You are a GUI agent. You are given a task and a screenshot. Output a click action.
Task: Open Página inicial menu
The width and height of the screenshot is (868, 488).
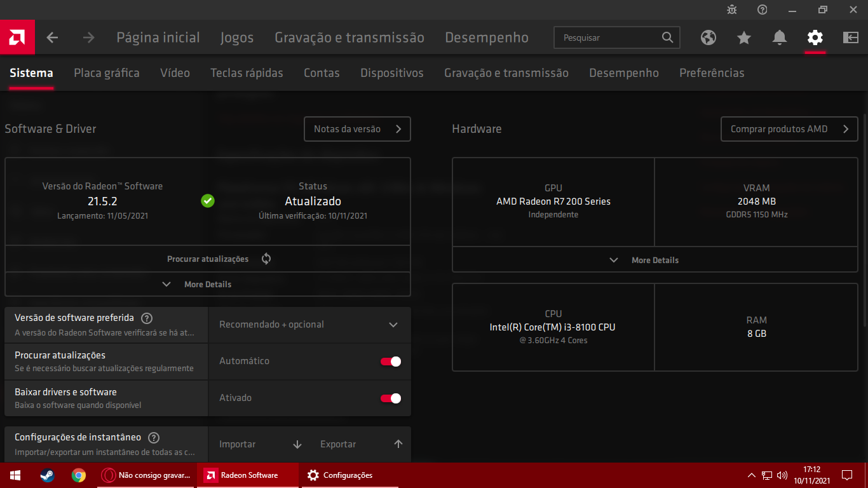pyautogui.click(x=158, y=37)
